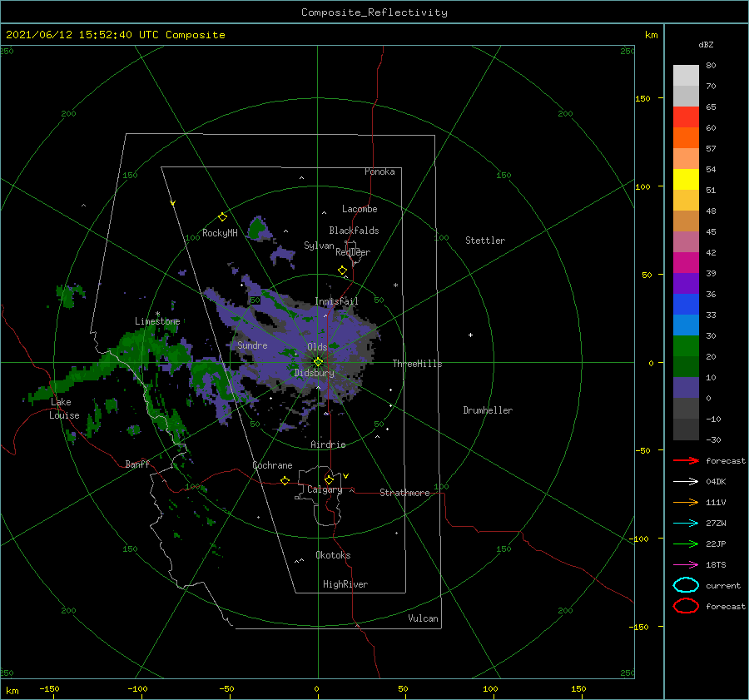Click the Composite_Reflectivity title
Image resolution: width=749 pixels, height=700 pixels.
(374, 12)
